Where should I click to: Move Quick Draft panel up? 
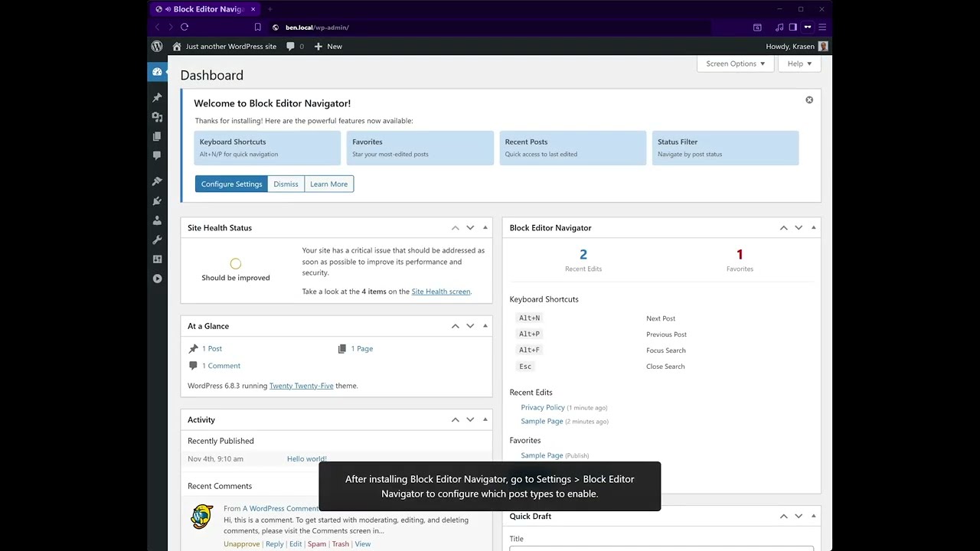click(x=784, y=517)
